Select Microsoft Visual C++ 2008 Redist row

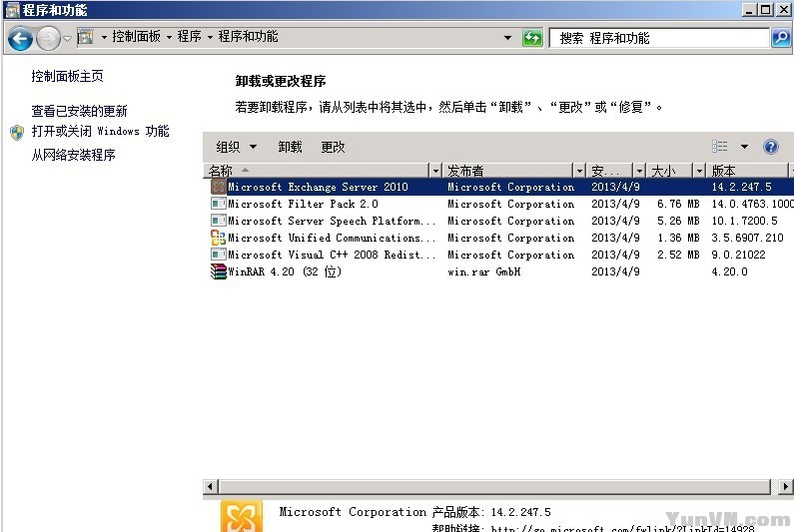pyautogui.click(x=498, y=255)
